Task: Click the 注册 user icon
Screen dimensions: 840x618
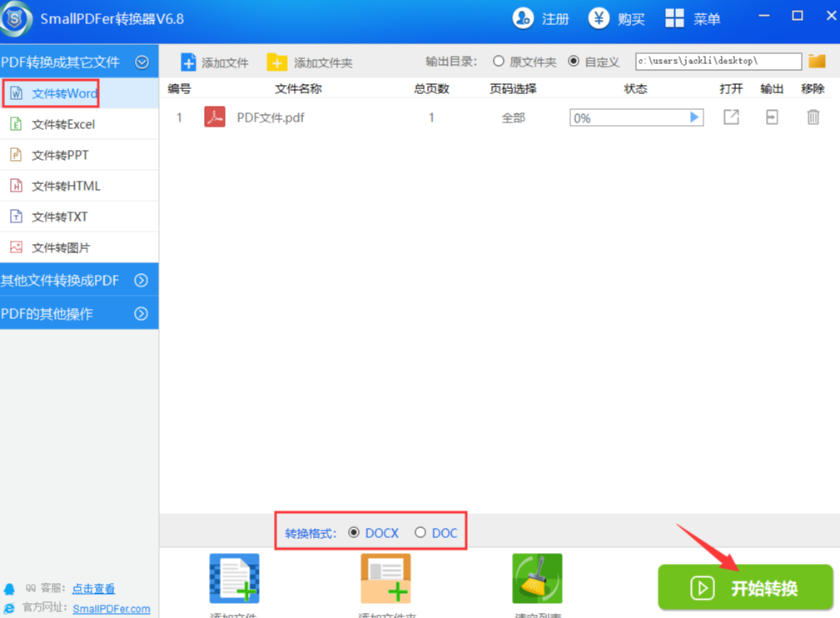Action: (x=522, y=18)
